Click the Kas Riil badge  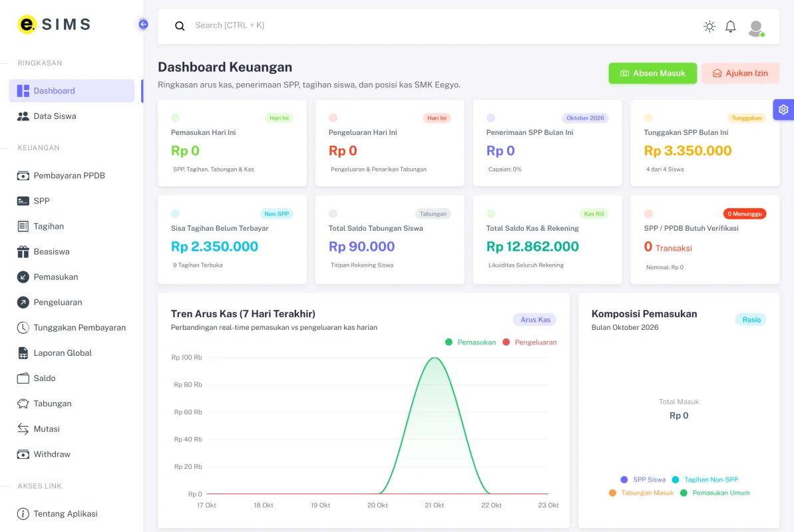(x=594, y=213)
